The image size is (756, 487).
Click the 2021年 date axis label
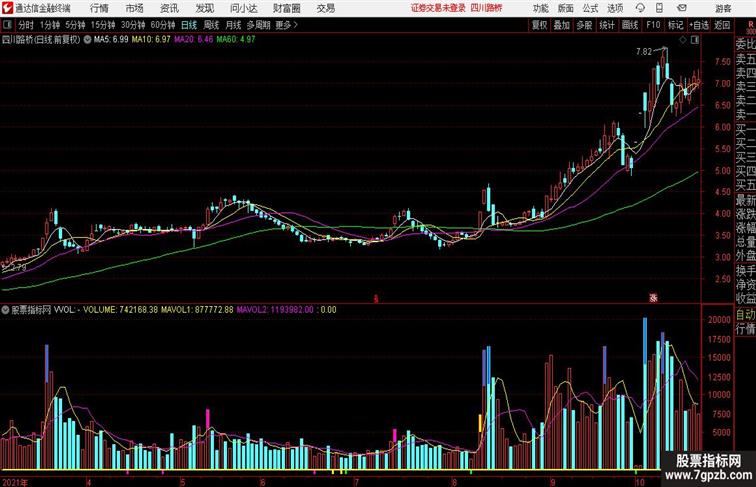click(15, 482)
